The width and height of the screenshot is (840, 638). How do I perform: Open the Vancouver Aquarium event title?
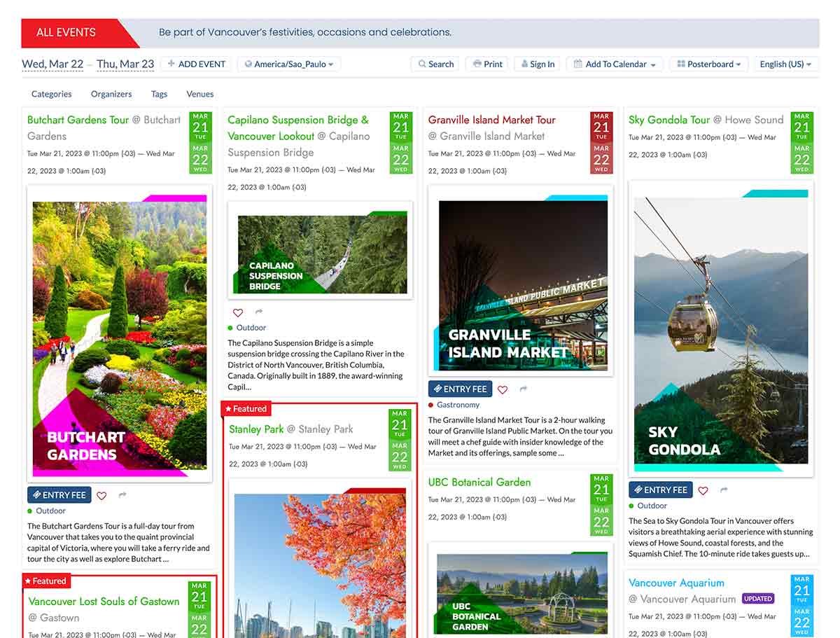[x=676, y=583]
